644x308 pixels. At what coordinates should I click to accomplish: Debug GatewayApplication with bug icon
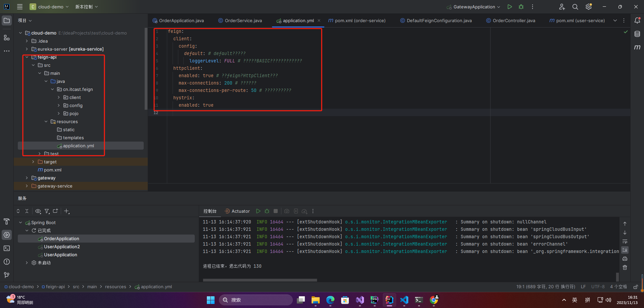[x=521, y=7]
